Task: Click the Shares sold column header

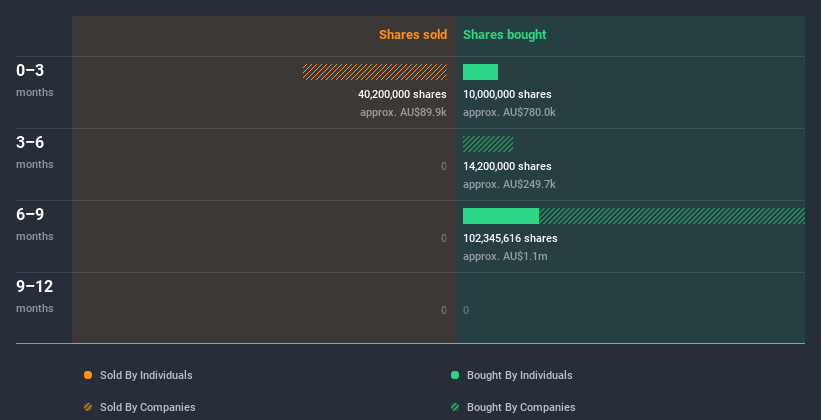Action: coord(413,35)
